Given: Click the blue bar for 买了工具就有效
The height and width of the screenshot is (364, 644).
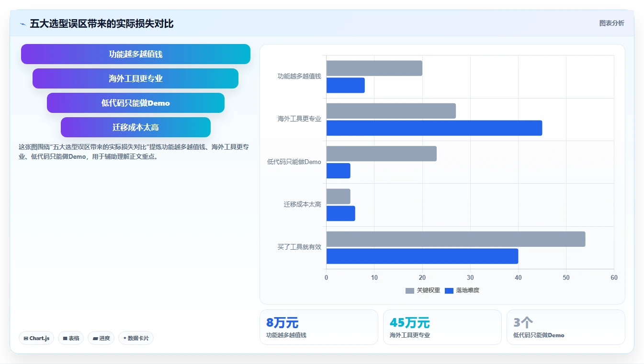Looking at the screenshot, I should pyautogui.click(x=422, y=256).
